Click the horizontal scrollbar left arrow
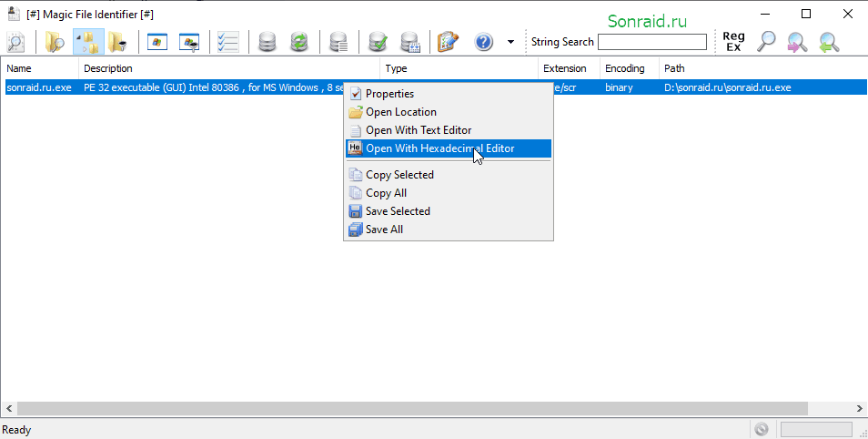The height and width of the screenshot is (439, 868). (x=9, y=409)
